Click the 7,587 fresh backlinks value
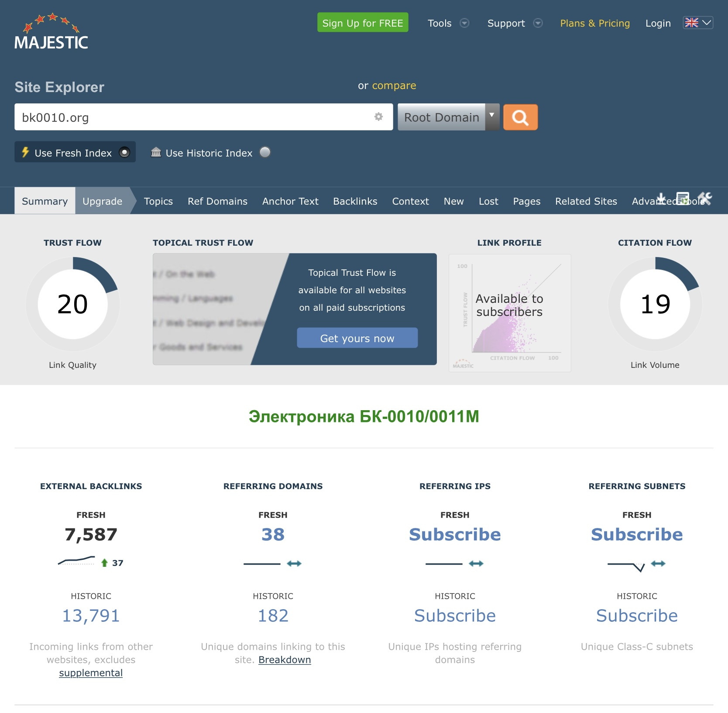The width and height of the screenshot is (728, 713). (91, 534)
